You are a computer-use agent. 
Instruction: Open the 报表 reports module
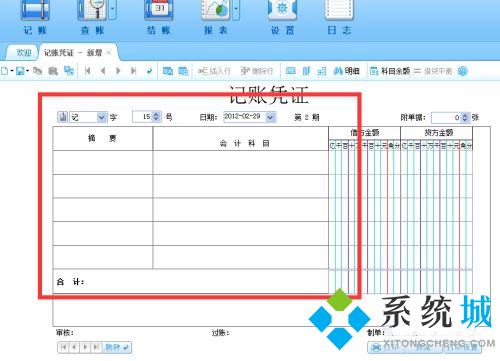[x=216, y=18]
